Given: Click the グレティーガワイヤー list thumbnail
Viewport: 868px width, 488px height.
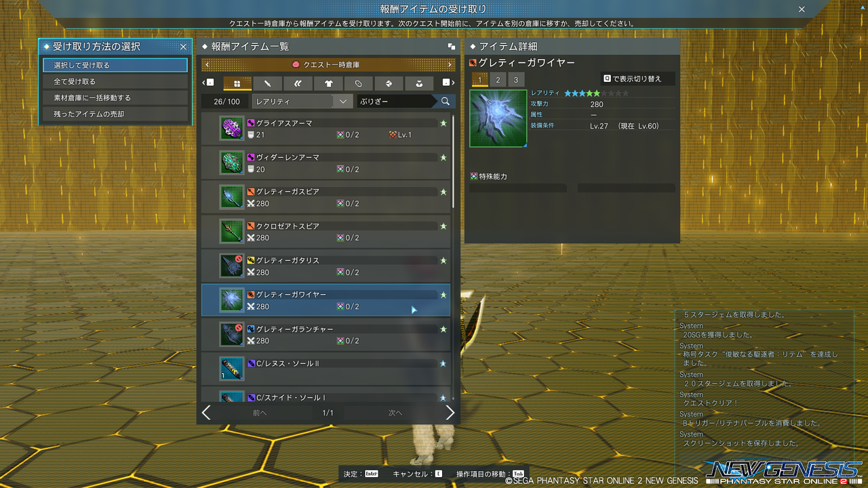Looking at the screenshot, I should [232, 300].
